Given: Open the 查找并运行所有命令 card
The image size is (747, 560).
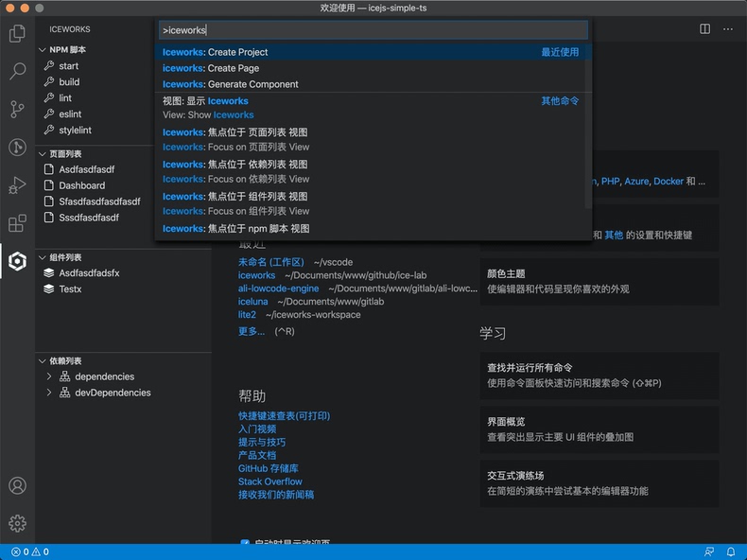Looking at the screenshot, I should click(x=599, y=376).
